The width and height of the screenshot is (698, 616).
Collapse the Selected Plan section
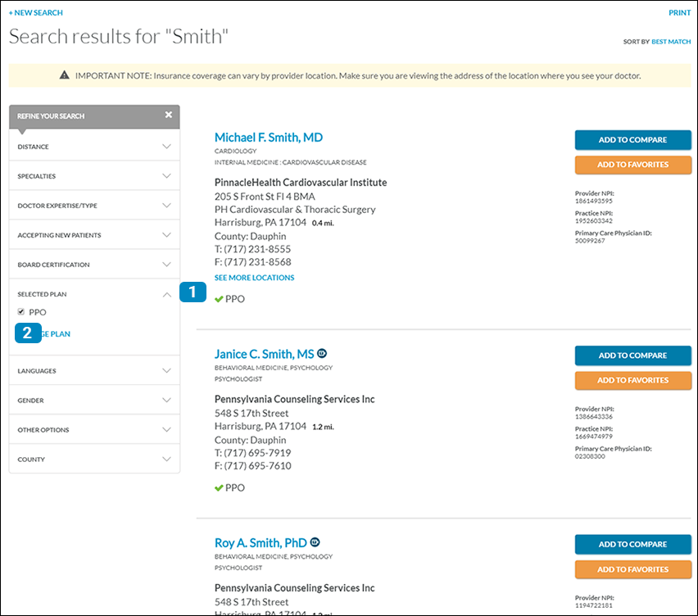pos(94,294)
